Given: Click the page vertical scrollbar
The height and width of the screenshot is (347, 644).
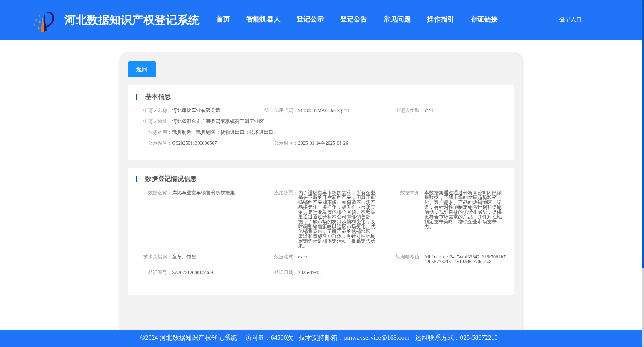Looking at the screenshot, I should click(x=643, y=134).
